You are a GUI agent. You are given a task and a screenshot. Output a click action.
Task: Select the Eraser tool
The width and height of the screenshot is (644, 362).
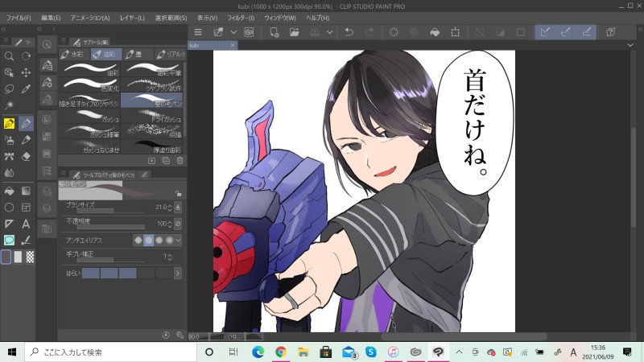tap(26, 156)
